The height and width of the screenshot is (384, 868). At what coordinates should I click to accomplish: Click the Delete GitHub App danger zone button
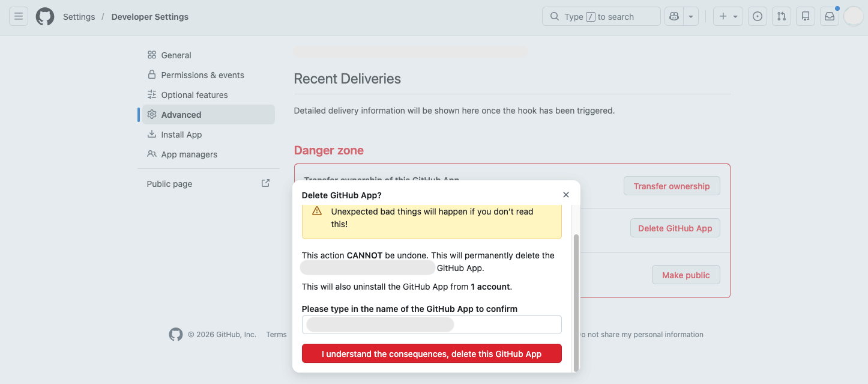(x=675, y=228)
